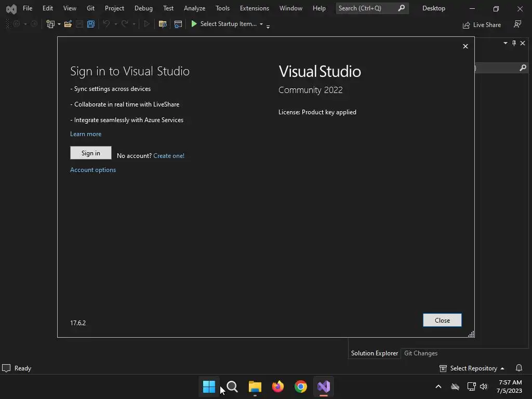Click the notifications bell icon
532x399 pixels.
[x=519, y=368]
